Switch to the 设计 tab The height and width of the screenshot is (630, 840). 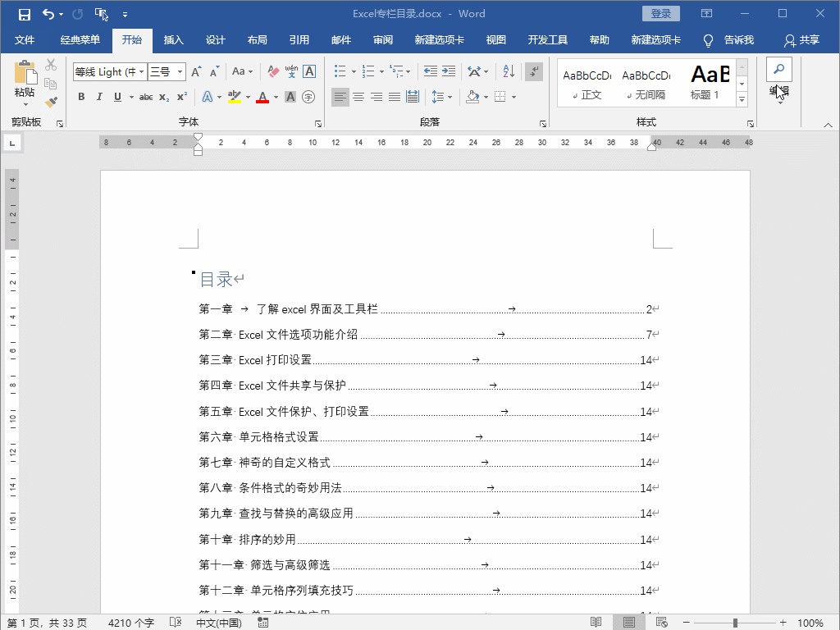point(216,40)
